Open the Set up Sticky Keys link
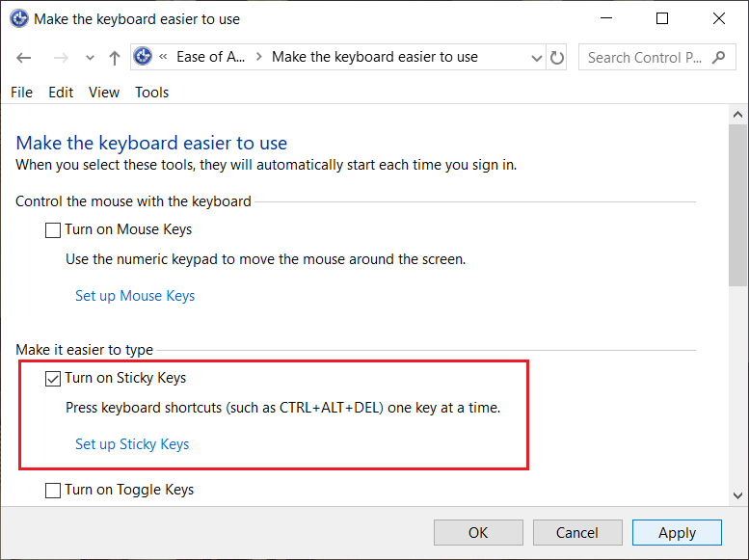The width and height of the screenshot is (749, 560). 132,444
